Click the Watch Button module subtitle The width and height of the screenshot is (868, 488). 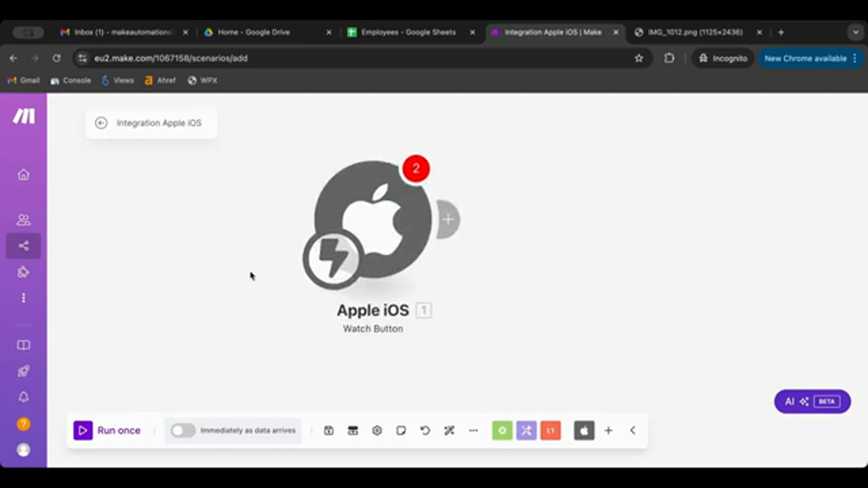coord(373,329)
